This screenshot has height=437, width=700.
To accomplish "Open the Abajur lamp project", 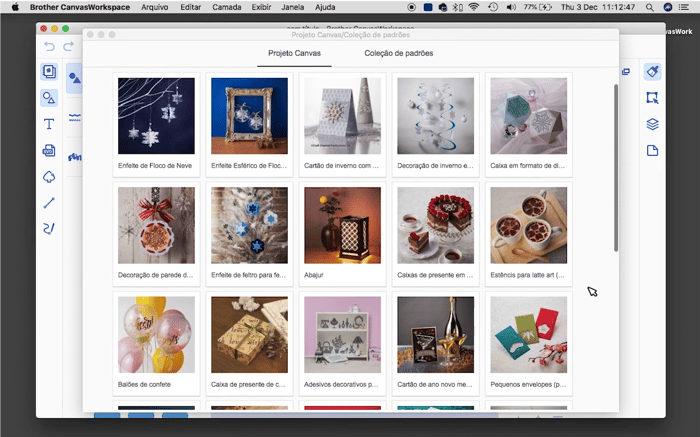I will (x=342, y=234).
